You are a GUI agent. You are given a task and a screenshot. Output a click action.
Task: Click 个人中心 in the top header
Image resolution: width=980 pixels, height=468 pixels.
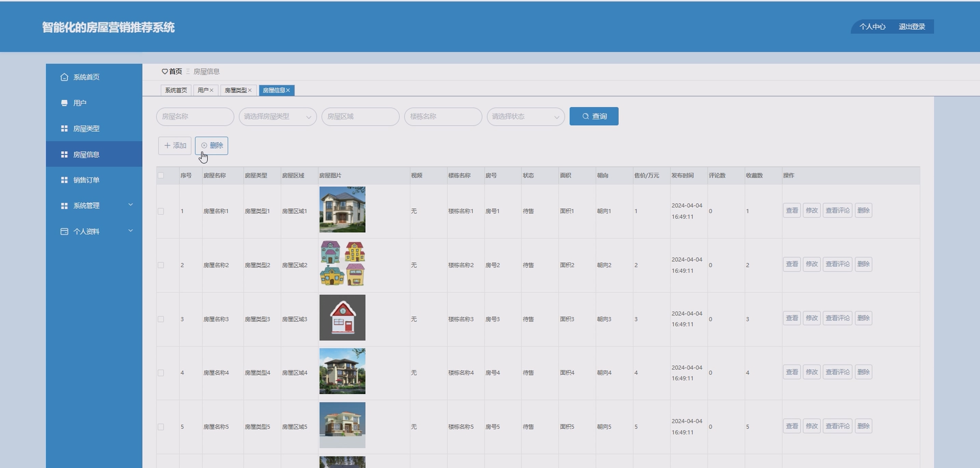click(x=872, y=27)
